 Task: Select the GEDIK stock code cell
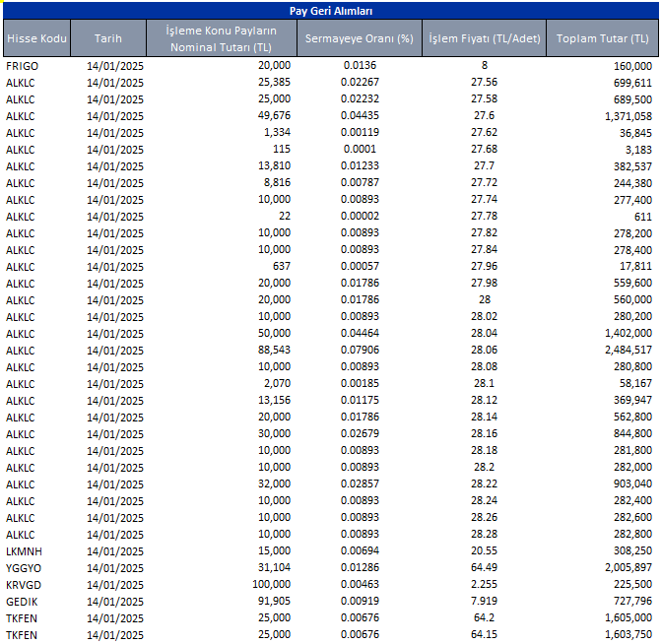pos(21,602)
